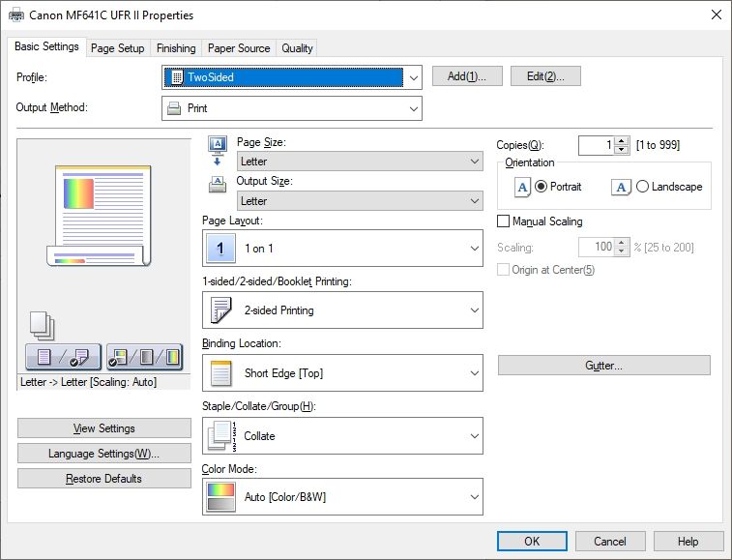Enable the Manual Scaling checkbox

coord(504,221)
